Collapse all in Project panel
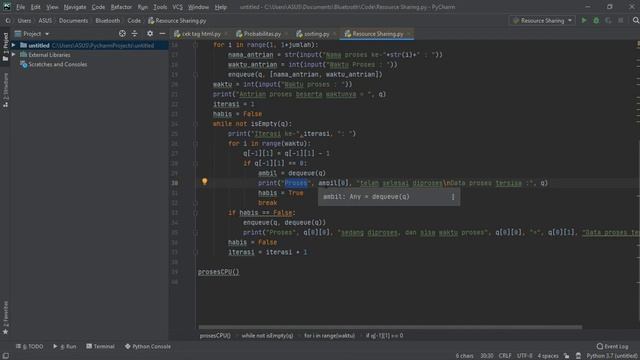The width and height of the screenshot is (640, 360). coord(135,34)
